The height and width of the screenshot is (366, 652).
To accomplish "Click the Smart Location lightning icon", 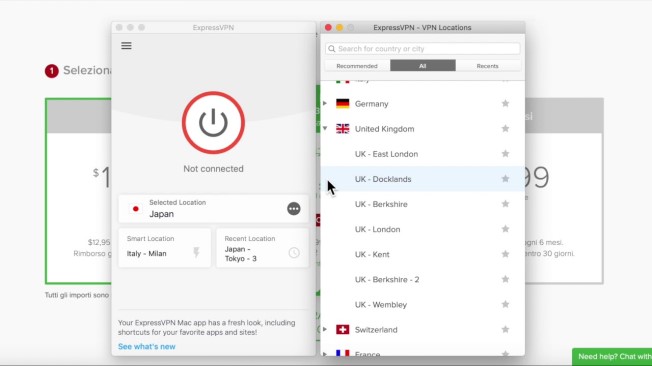I will click(196, 252).
